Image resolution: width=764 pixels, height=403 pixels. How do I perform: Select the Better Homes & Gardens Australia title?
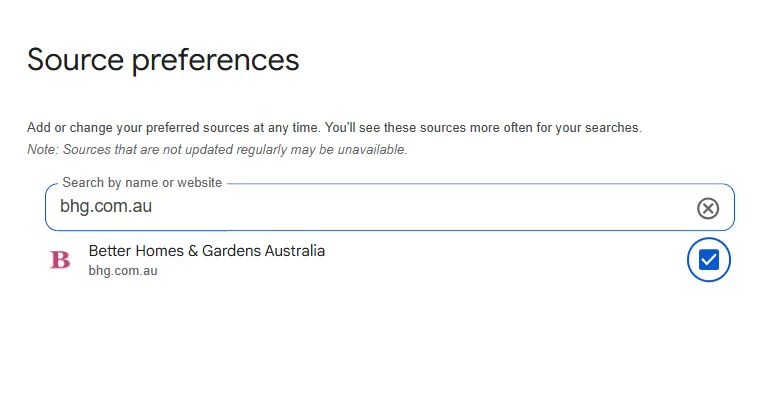point(206,251)
